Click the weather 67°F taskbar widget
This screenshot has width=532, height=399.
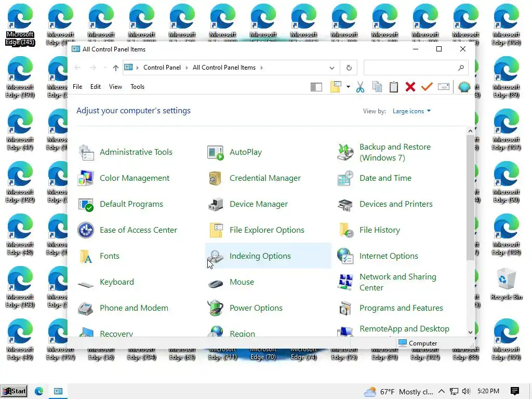click(x=398, y=392)
